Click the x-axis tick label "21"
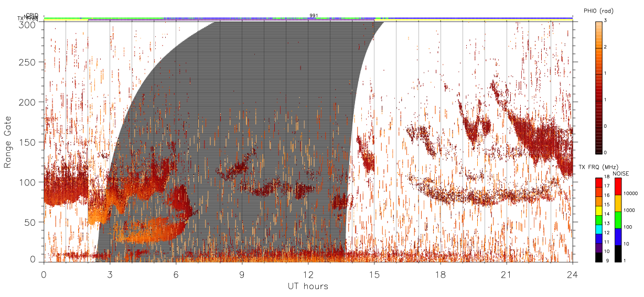This screenshot has height=297, width=644. (x=507, y=274)
